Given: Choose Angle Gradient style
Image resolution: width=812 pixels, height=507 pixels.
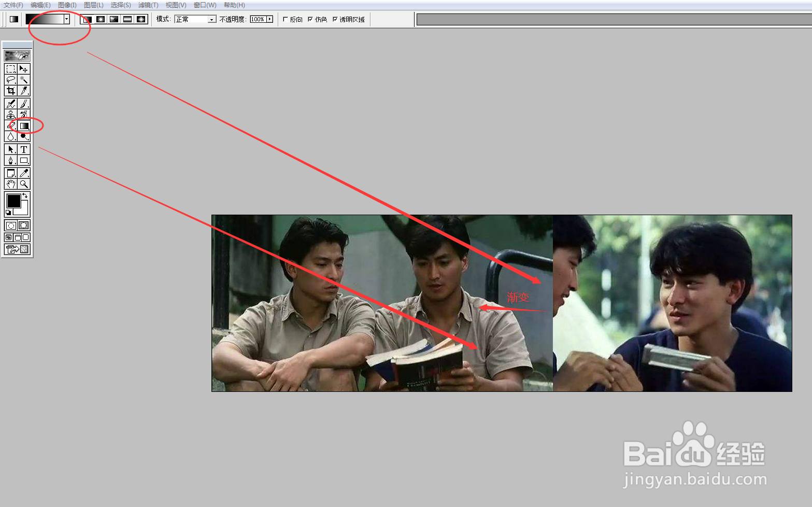Looking at the screenshot, I should tap(114, 19).
